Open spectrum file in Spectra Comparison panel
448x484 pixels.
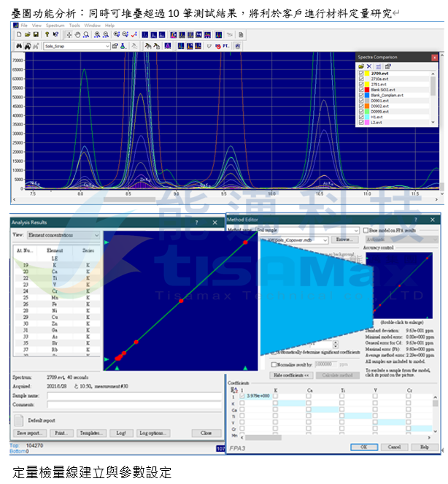pyautogui.click(x=361, y=66)
